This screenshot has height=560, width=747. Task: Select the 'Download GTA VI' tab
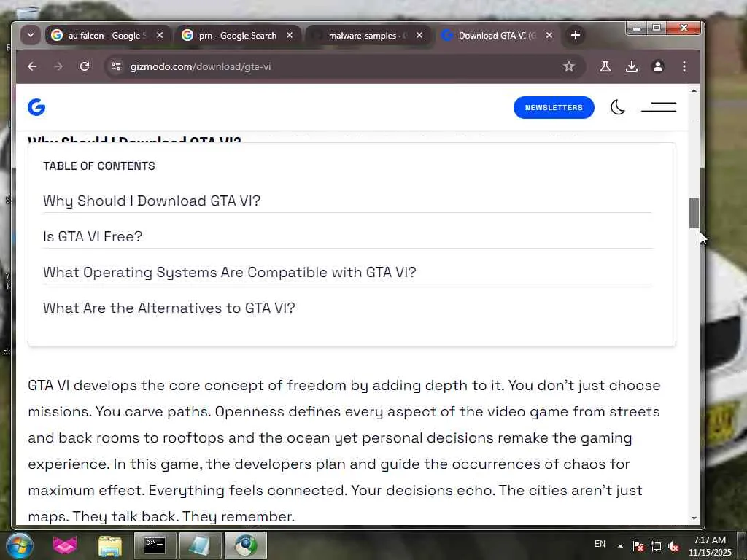click(x=497, y=35)
